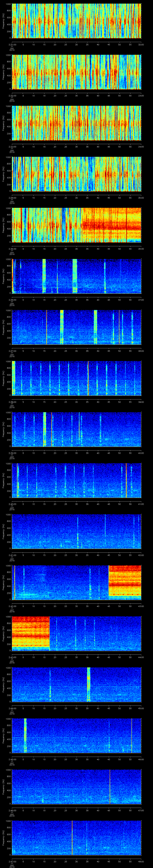Viewport: 153px width, 868px height.
Task: Click the red vertical line near 16s in 2:37:00 panel
Action: click(46, 327)
